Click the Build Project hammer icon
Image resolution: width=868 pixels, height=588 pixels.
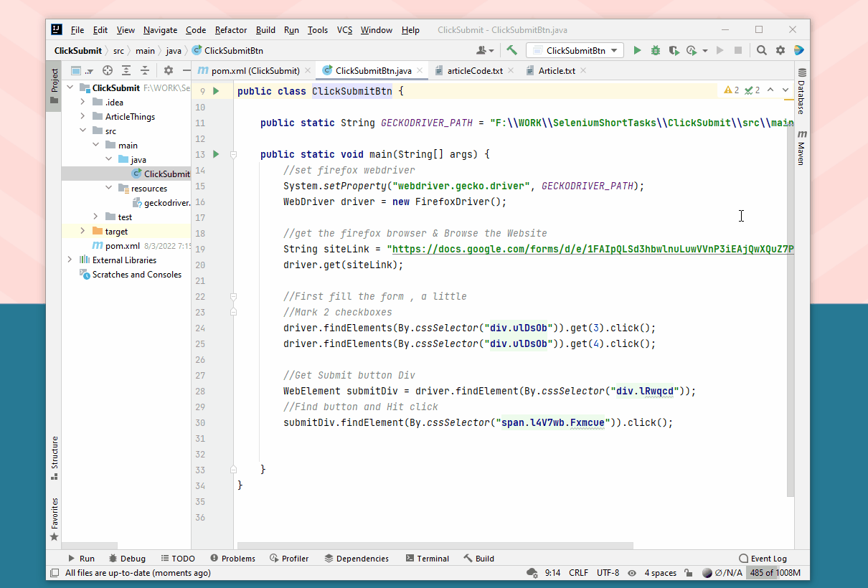point(511,50)
